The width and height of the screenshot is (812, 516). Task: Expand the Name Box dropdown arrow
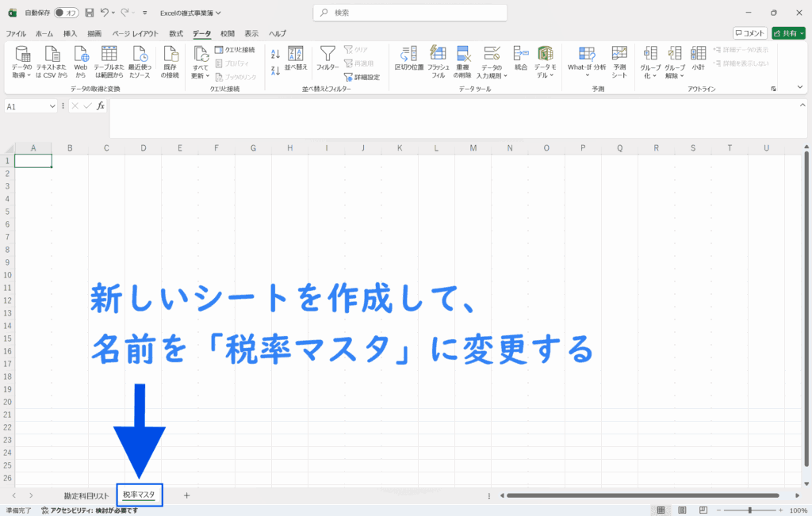pos(53,106)
